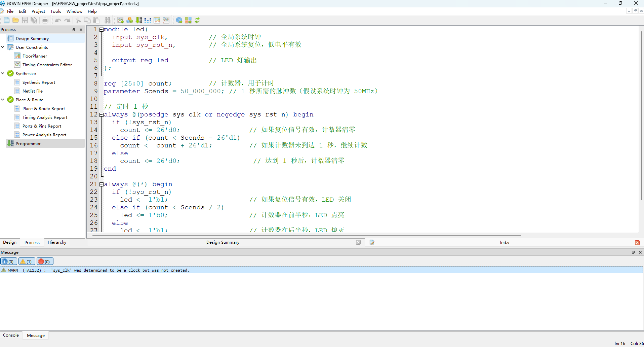Select FloorPlanner in the Process tree
Image resolution: width=644 pixels, height=347 pixels.
(35, 56)
